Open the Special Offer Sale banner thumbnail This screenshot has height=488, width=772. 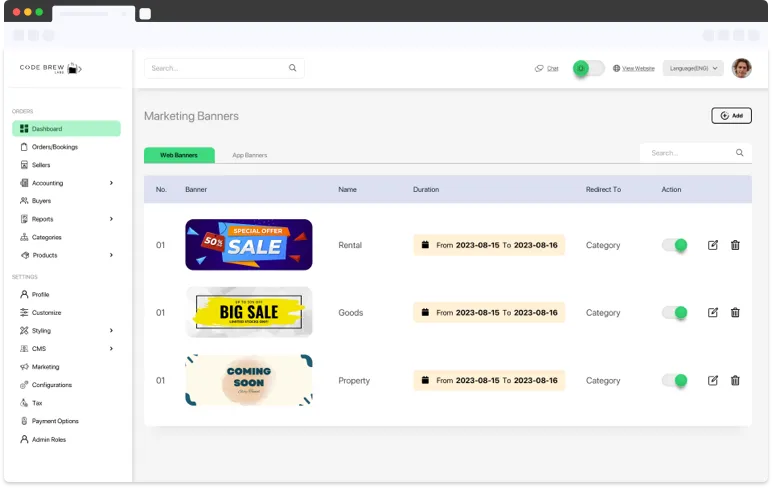[249, 245]
